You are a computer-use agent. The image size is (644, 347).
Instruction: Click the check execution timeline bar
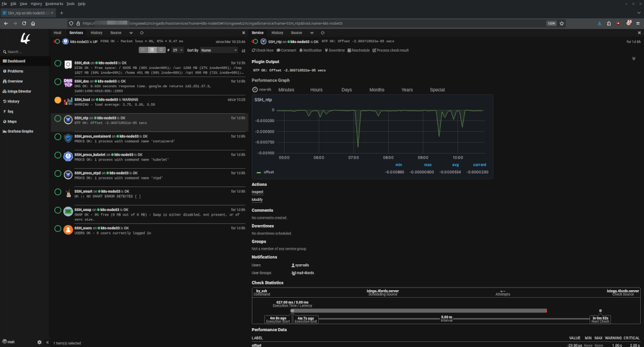[419, 310]
